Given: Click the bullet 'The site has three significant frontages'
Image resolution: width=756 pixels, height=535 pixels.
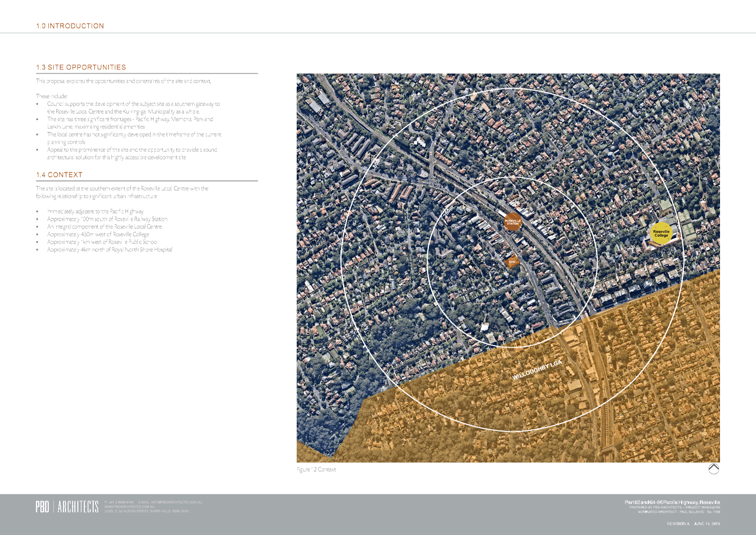Looking at the screenshot, I should [x=130, y=123].
